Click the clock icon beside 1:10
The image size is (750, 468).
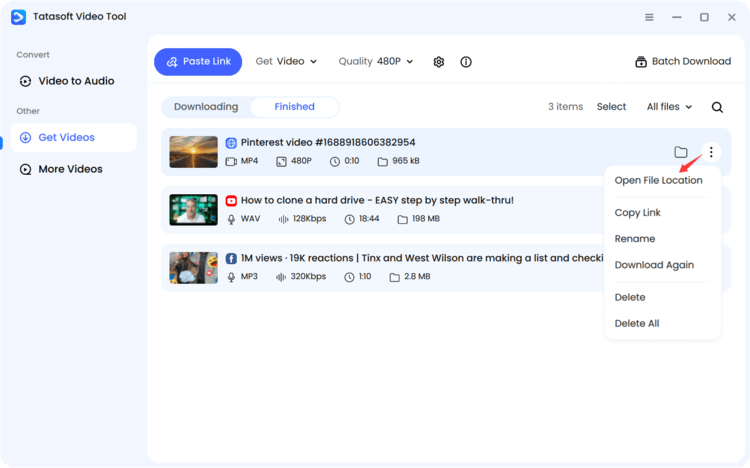pos(349,277)
